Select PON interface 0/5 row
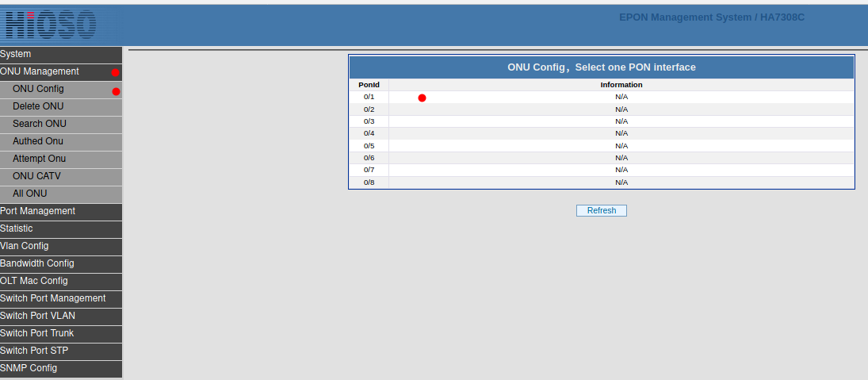Screen dimensions: 868x380 (x=369, y=146)
